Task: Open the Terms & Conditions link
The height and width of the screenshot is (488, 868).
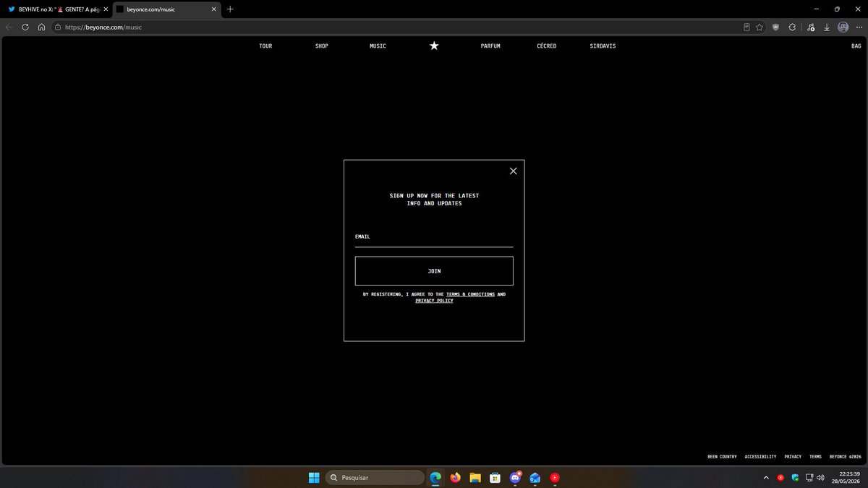Action: 471,294
